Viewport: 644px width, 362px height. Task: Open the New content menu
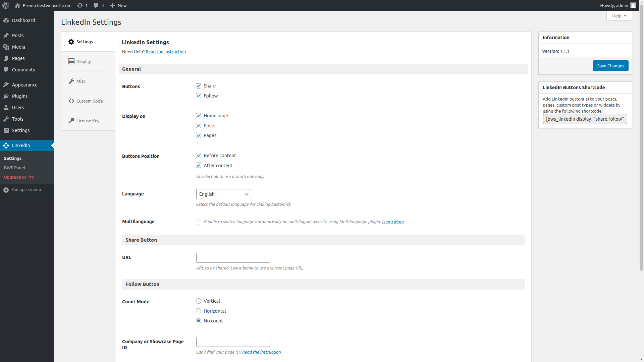click(x=118, y=5)
